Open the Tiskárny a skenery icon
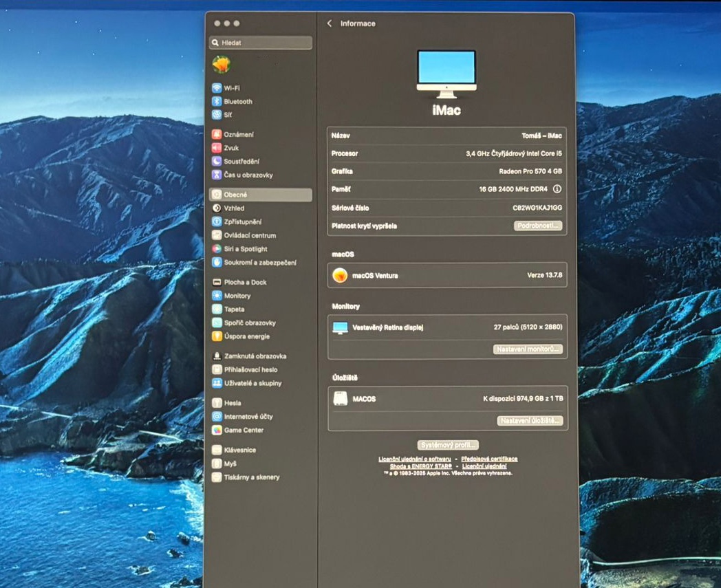Viewport: 721px width, 588px height. tap(217, 477)
